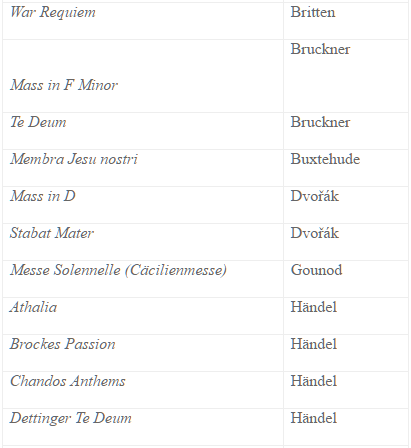Screen dimensions: 411x448
Task: Select the Te Deum title
Action: pyautogui.click(x=38, y=122)
